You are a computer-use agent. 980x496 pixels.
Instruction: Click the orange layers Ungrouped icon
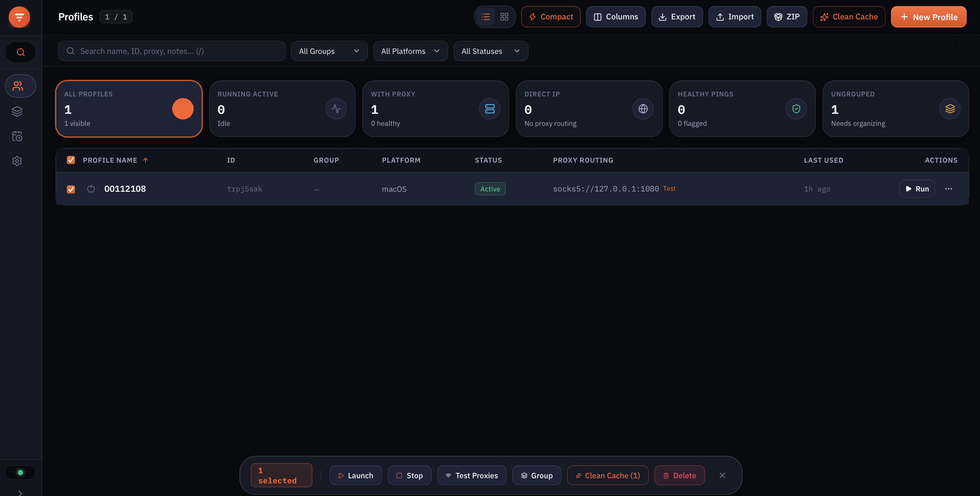(950, 109)
